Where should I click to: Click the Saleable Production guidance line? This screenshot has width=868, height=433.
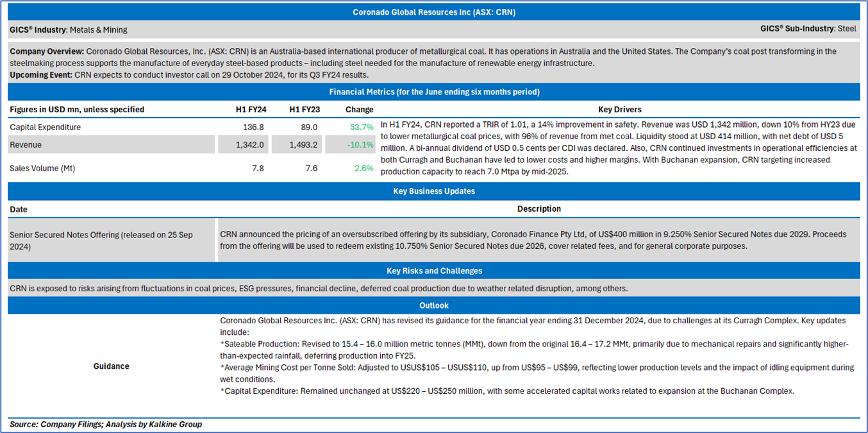[535, 350]
